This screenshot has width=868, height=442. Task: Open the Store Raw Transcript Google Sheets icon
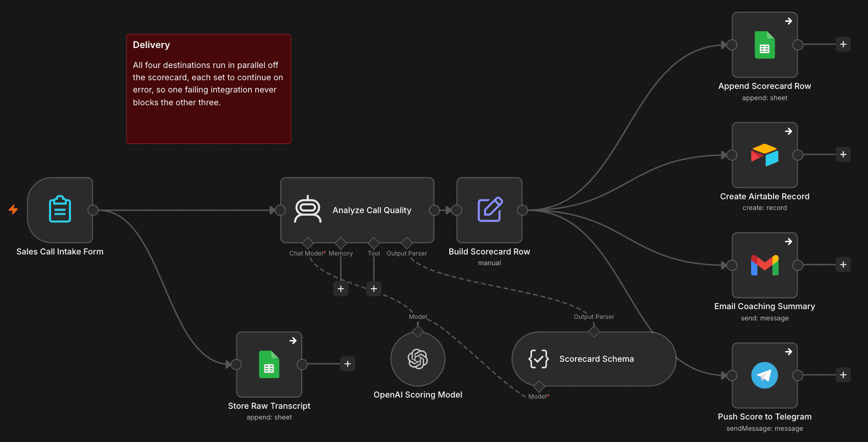coord(269,364)
